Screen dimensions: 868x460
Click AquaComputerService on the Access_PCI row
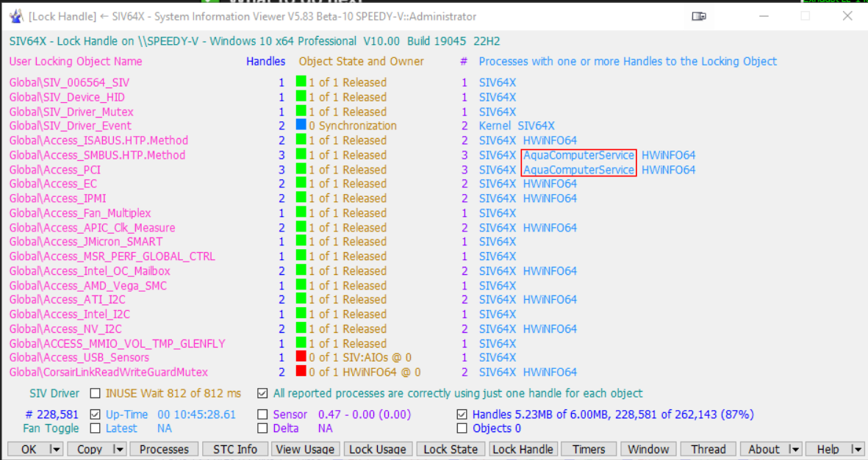pyautogui.click(x=578, y=170)
